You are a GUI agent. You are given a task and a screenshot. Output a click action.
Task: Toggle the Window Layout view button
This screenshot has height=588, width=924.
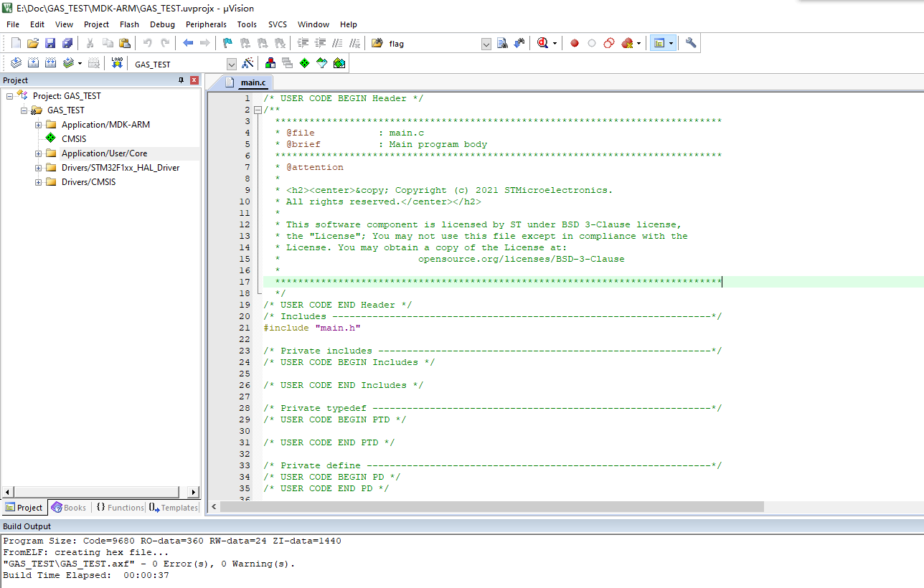pyautogui.click(x=659, y=43)
